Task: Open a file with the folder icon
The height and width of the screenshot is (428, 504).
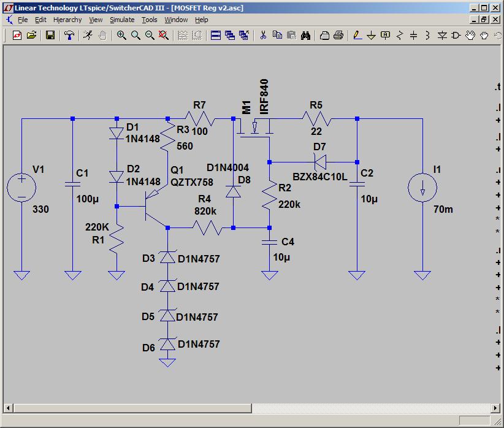Action: (31, 35)
